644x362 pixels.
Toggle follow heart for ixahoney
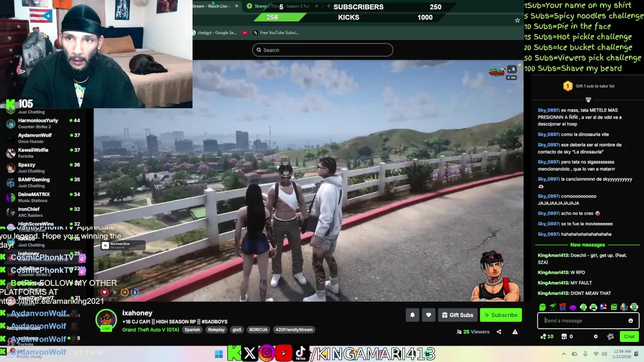428,315
